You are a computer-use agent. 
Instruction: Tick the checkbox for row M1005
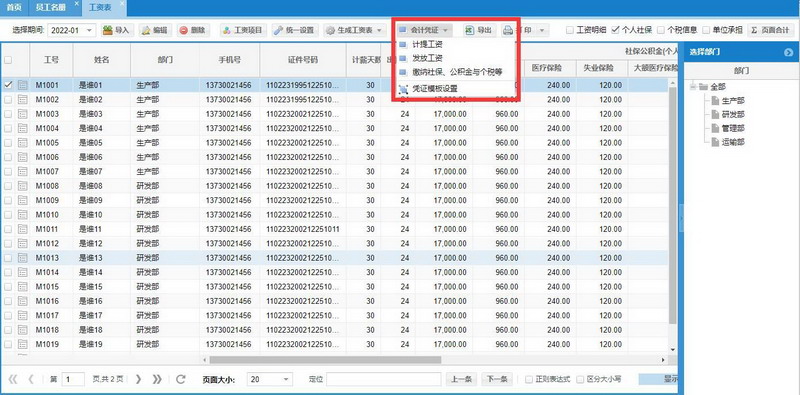tap(8, 142)
